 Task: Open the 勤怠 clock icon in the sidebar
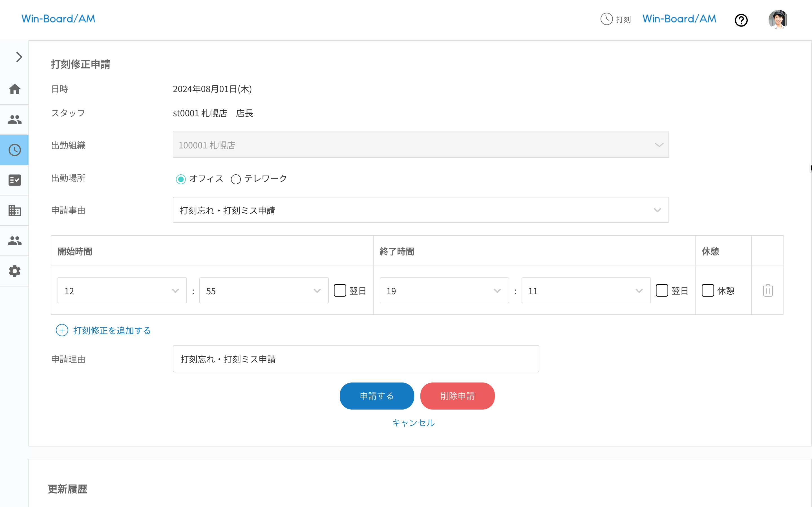(x=15, y=150)
